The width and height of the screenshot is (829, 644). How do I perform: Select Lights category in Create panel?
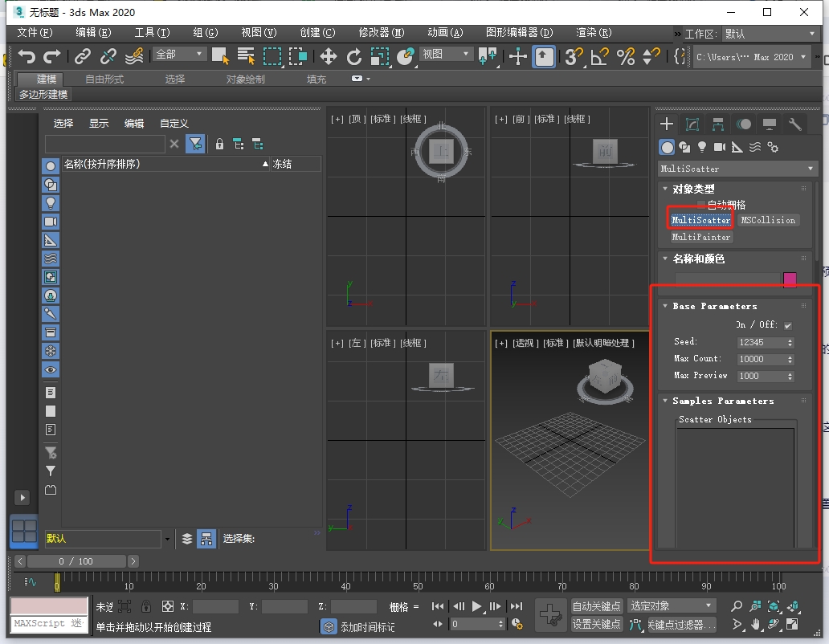pyautogui.click(x=702, y=148)
